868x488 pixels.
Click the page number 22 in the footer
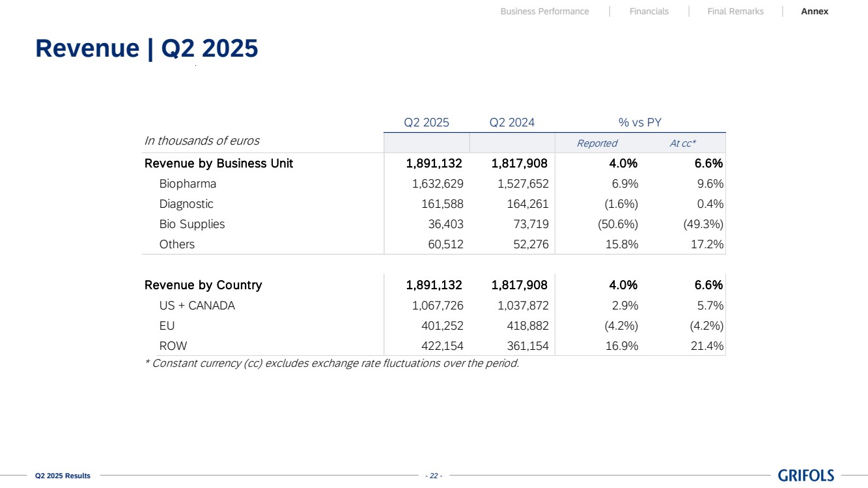coord(433,476)
